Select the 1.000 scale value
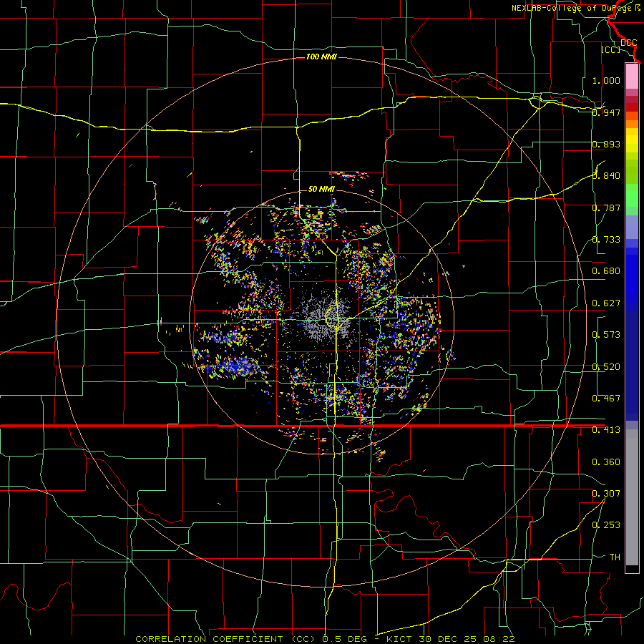This screenshot has height=644, width=644. (x=606, y=80)
